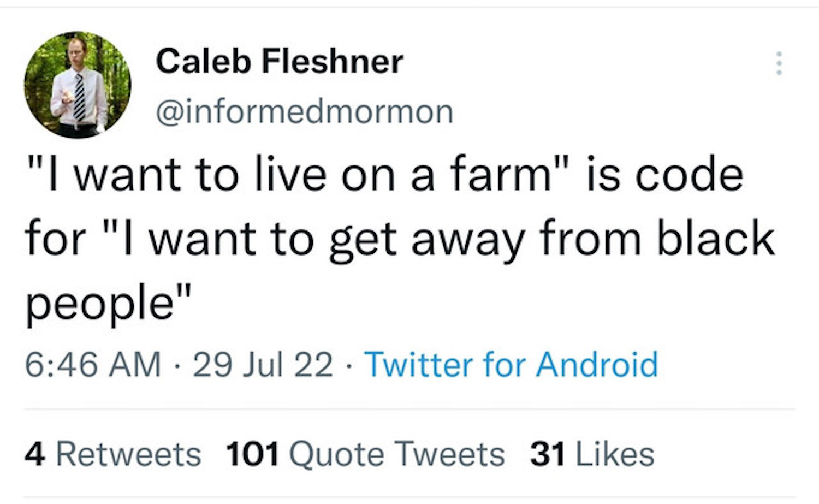Open the three-dot more options menu

(779, 63)
